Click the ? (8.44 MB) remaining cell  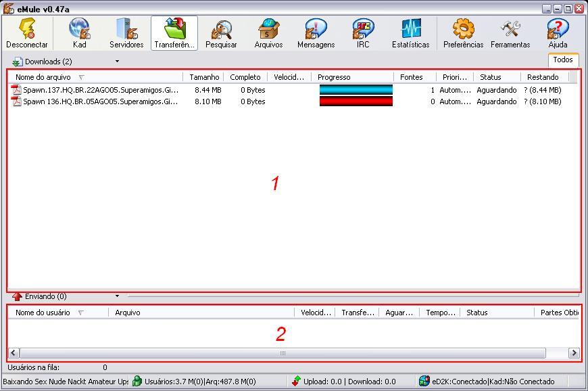pyautogui.click(x=543, y=90)
